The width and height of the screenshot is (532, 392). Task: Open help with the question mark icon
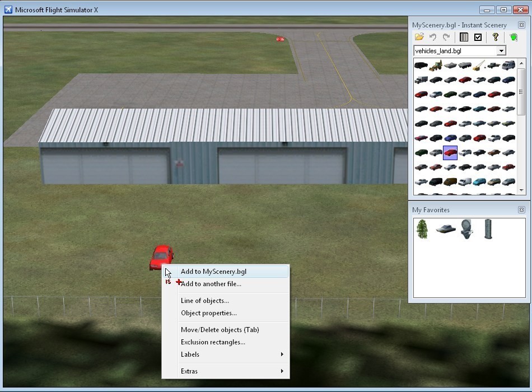pyautogui.click(x=495, y=38)
